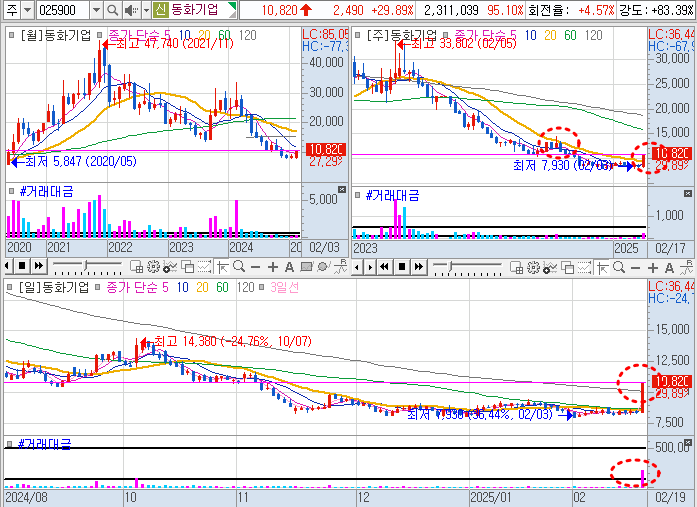Click the A text tool on monthly toolbar
Screen dimensions: 697x507
[x=289, y=267]
